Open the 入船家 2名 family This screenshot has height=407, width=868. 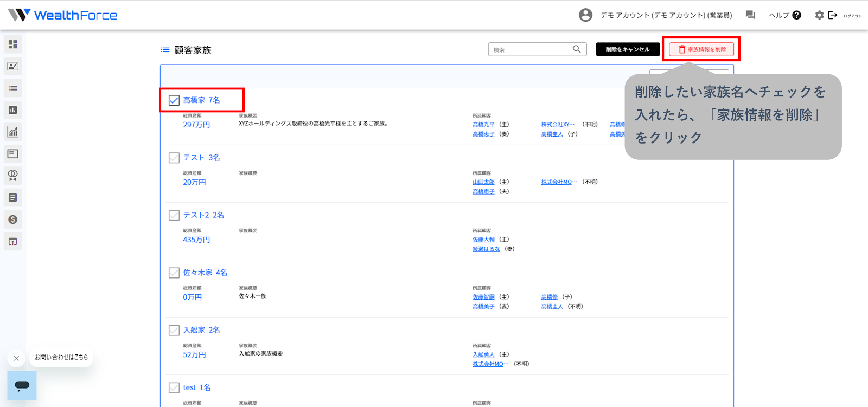tap(202, 330)
